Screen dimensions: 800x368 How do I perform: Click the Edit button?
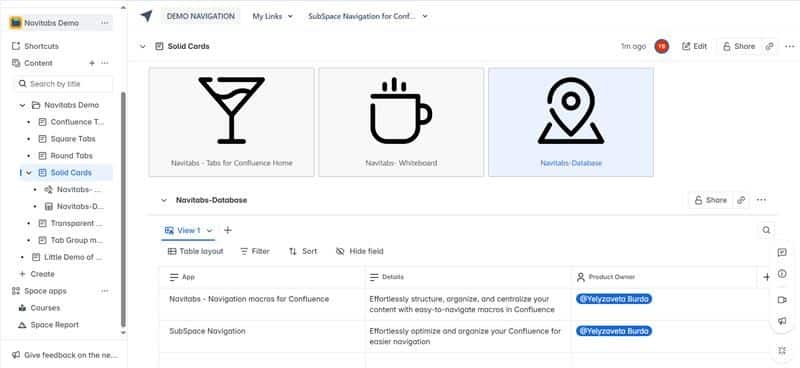(694, 46)
